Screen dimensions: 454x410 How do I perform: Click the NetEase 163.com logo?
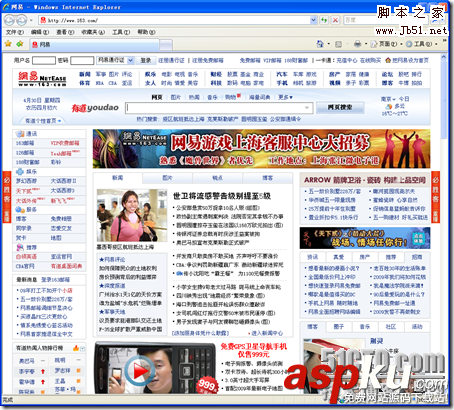point(42,79)
